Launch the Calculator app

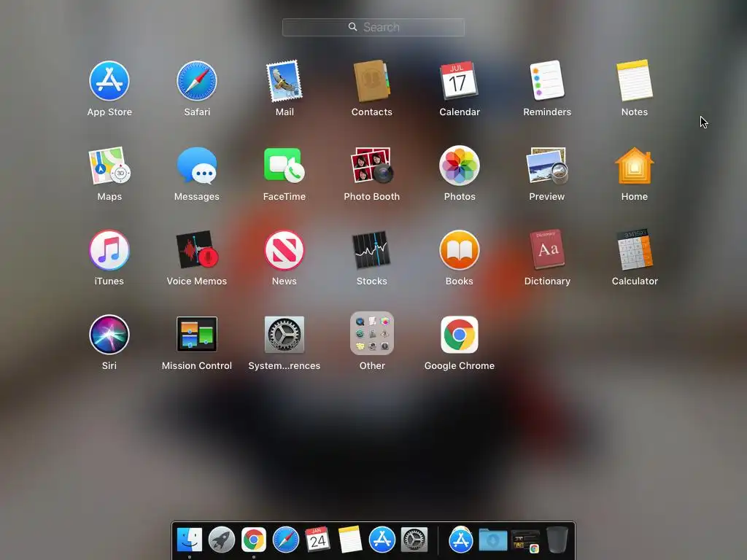click(x=635, y=249)
